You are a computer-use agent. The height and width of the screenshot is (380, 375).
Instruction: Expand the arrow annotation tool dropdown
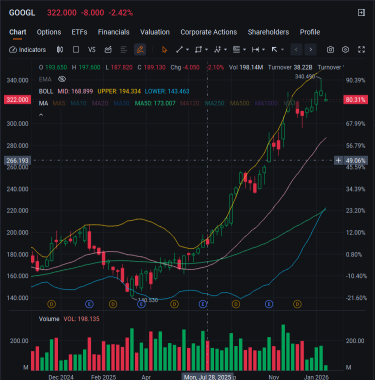click(x=282, y=50)
